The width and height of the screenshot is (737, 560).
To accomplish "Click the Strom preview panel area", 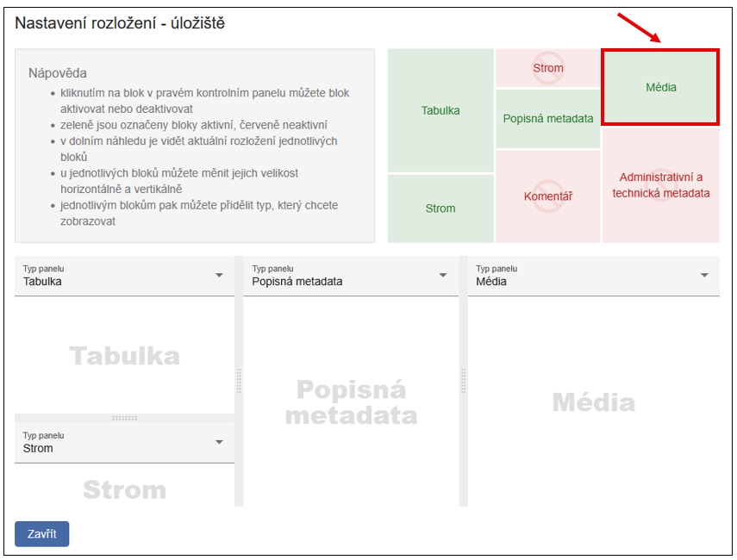I will click(124, 489).
